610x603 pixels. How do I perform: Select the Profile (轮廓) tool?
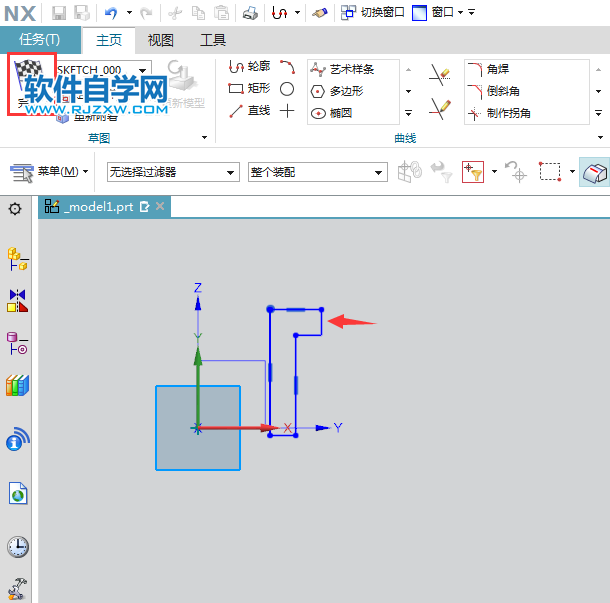[x=249, y=67]
